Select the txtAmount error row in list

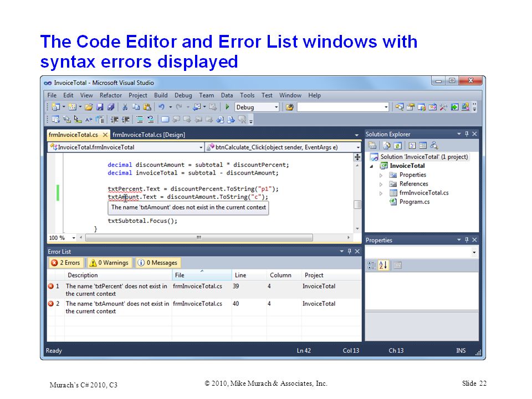pyautogui.click(x=204, y=308)
